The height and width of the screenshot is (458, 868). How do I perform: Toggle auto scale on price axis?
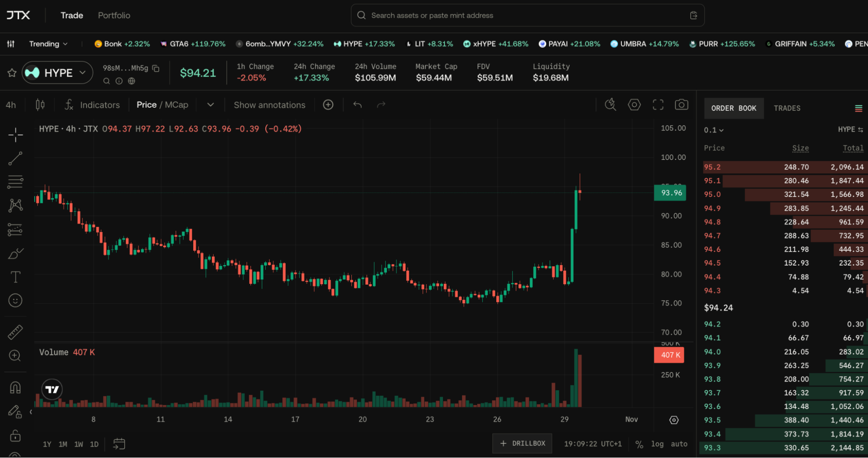[679, 444]
